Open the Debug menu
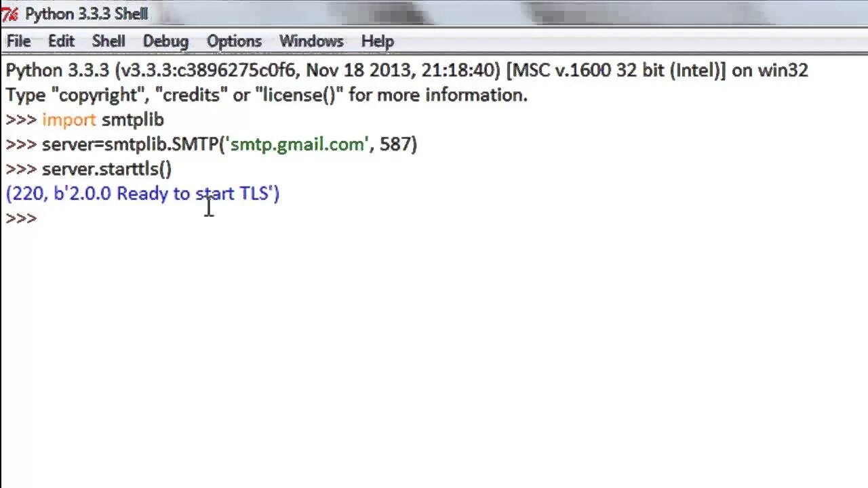Image resolution: width=868 pixels, height=488 pixels. click(x=165, y=41)
